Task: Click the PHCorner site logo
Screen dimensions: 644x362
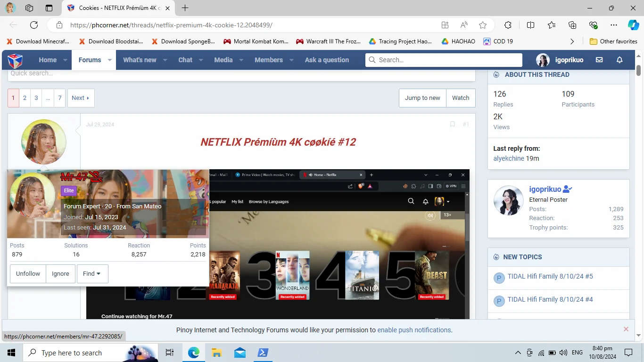Action: [x=15, y=60]
